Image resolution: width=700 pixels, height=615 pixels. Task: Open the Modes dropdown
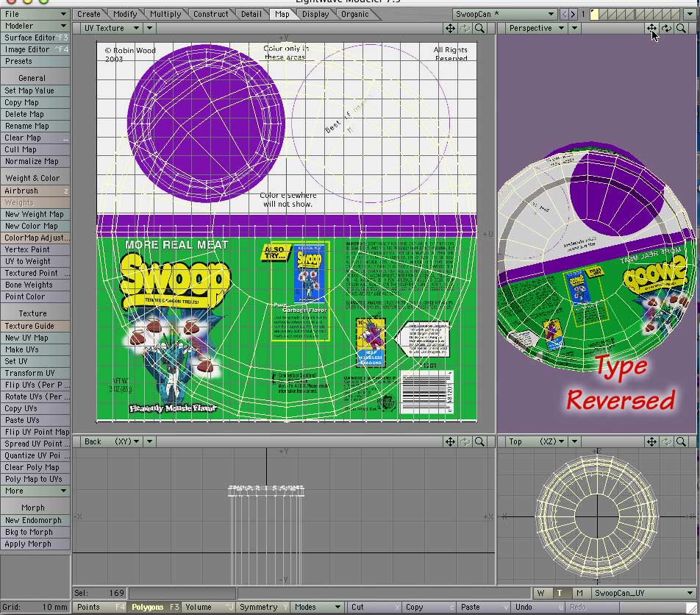(318, 607)
